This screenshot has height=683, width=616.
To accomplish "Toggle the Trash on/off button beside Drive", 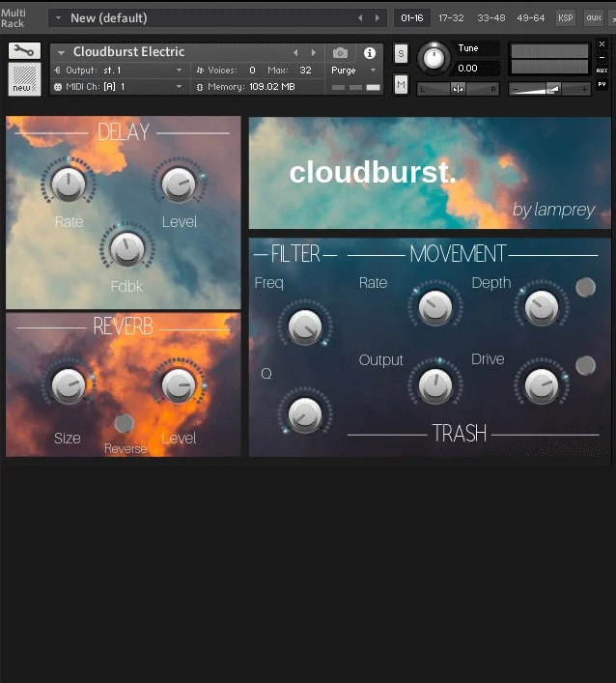I will (x=585, y=365).
